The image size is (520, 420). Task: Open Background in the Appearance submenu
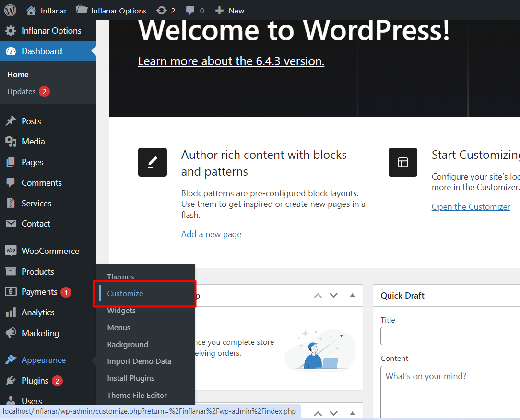[128, 344]
